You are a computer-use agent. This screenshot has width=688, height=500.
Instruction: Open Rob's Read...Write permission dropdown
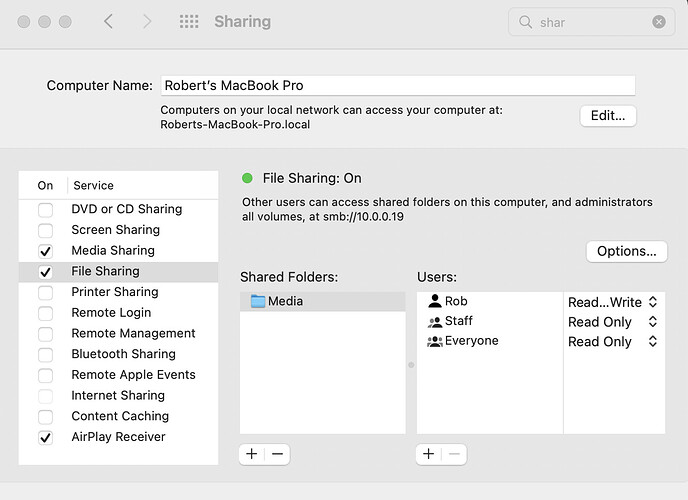click(613, 302)
